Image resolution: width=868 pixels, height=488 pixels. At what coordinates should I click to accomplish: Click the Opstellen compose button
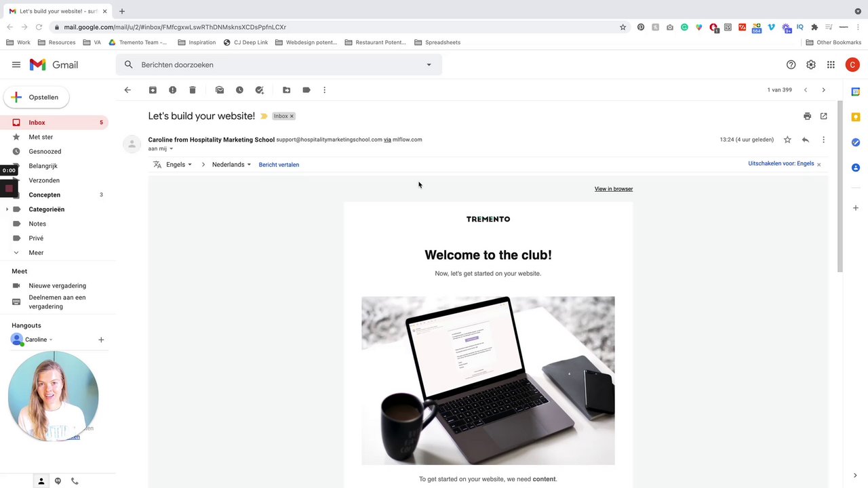(37, 98)
